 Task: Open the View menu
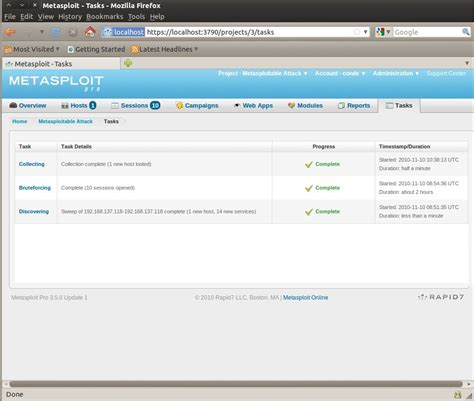(x=46, y=17)
